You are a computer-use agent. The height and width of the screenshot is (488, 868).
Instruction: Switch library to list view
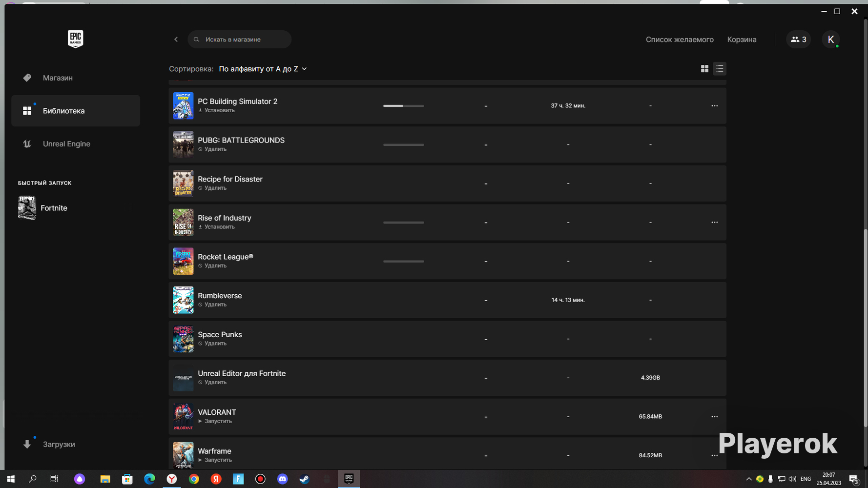coord(720,69)
